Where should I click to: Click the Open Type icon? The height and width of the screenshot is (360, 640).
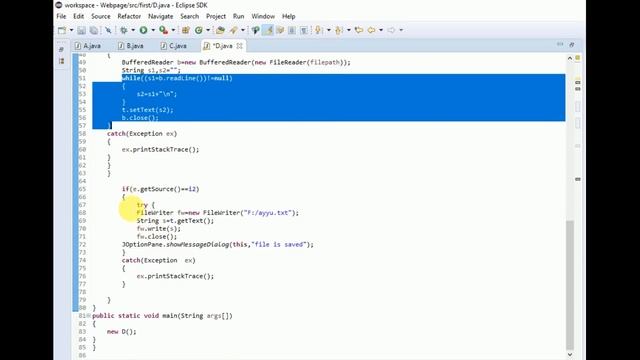pos(220,30)
